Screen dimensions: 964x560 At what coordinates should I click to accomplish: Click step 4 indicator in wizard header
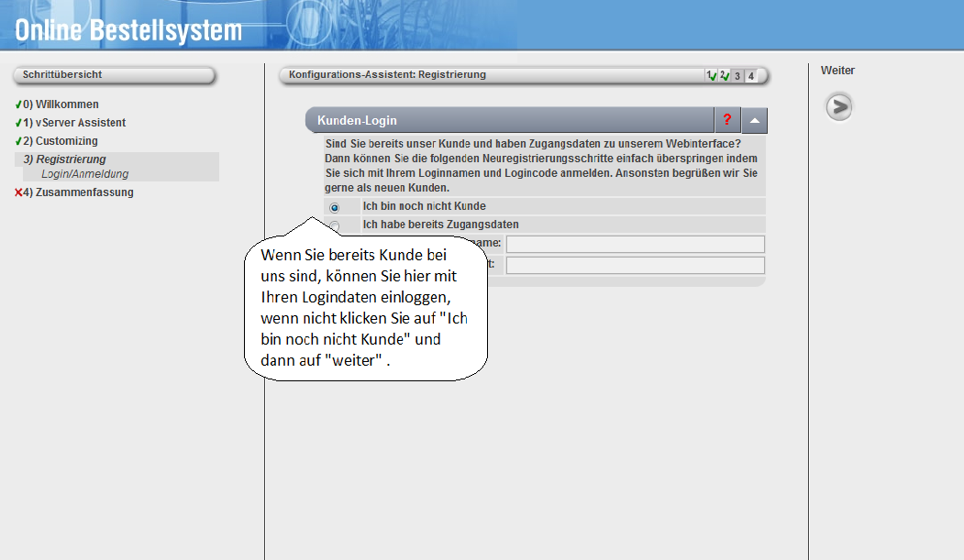pyautogui.click(x=751, y=75)
